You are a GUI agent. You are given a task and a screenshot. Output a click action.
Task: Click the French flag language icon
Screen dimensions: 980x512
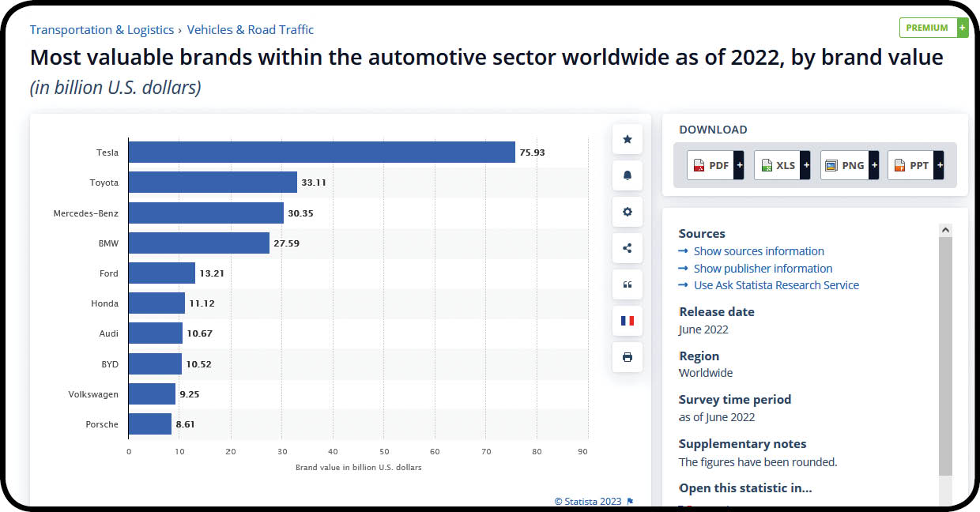point(628,321)
